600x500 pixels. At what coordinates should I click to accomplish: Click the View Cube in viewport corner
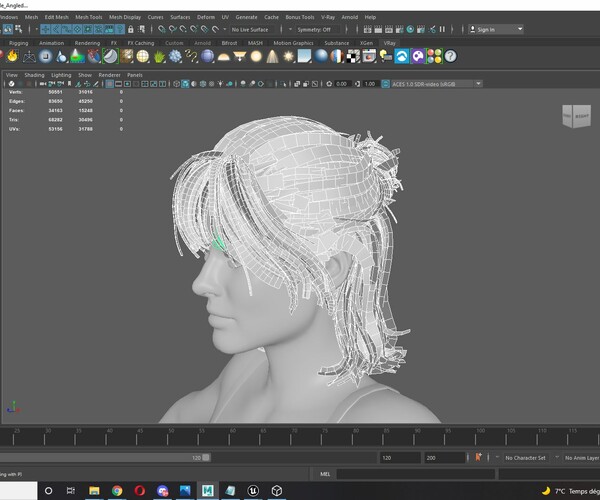point(577,116)
